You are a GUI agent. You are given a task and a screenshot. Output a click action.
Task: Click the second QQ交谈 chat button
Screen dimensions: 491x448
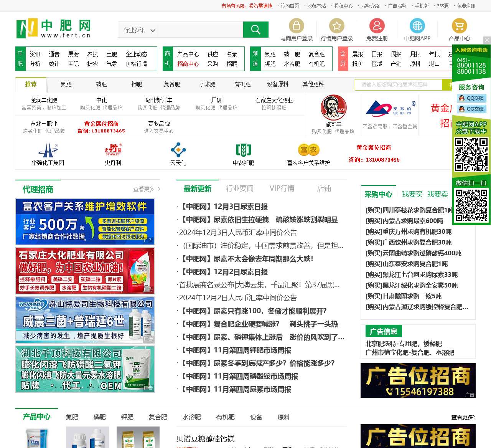click(472, 109)
